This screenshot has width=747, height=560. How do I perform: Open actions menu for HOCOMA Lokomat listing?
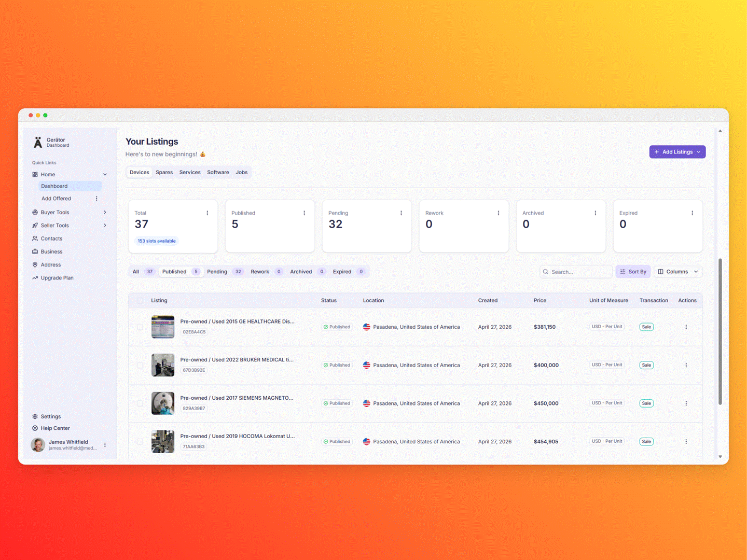pos(686,442)
